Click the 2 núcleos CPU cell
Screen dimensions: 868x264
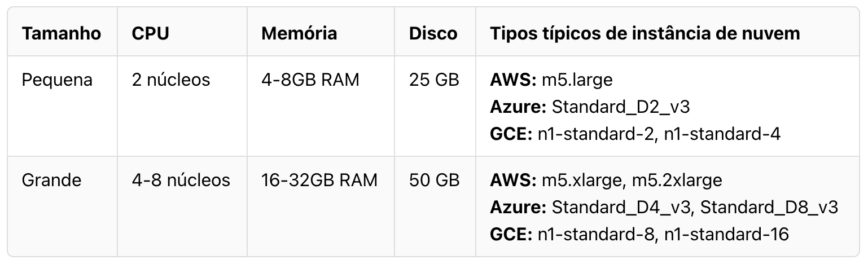[x=170, y=80]
